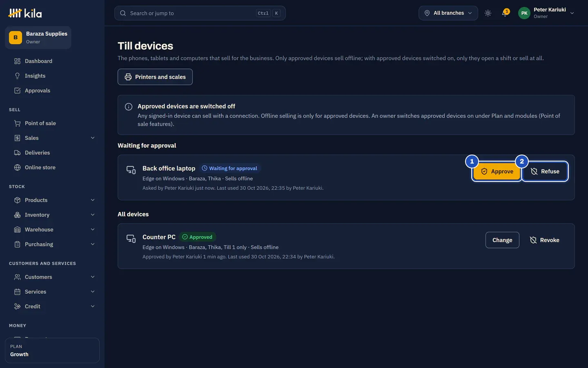This screenshot has height=368, width=588.
Task: Open notifications bell
Action: tap(505, 13)
